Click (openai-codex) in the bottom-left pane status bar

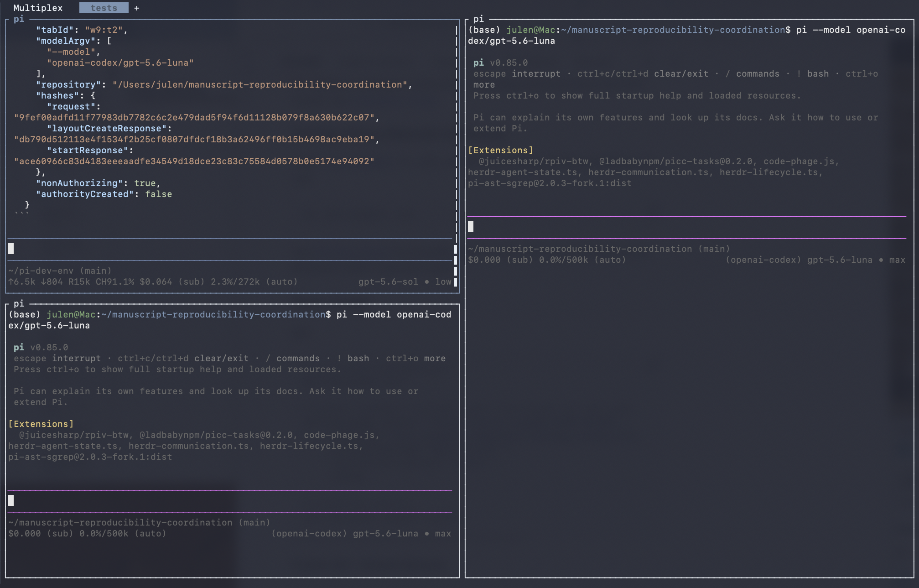[x=309, y=533]
